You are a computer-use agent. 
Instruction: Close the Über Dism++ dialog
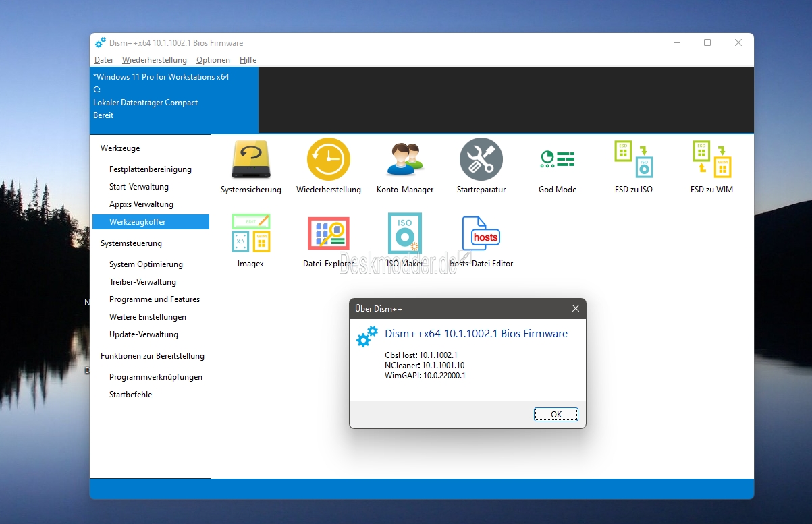[x=576, y=308]
